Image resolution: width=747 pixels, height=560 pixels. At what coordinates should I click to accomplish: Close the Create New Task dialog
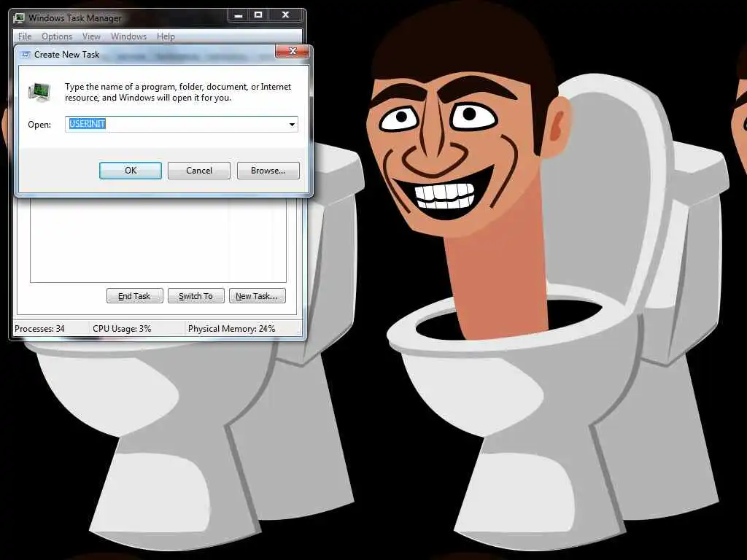[x=292, y=52]
